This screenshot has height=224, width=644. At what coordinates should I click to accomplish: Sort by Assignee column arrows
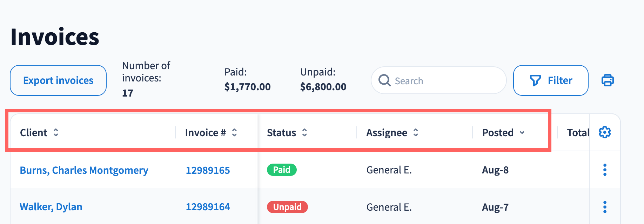416,132
